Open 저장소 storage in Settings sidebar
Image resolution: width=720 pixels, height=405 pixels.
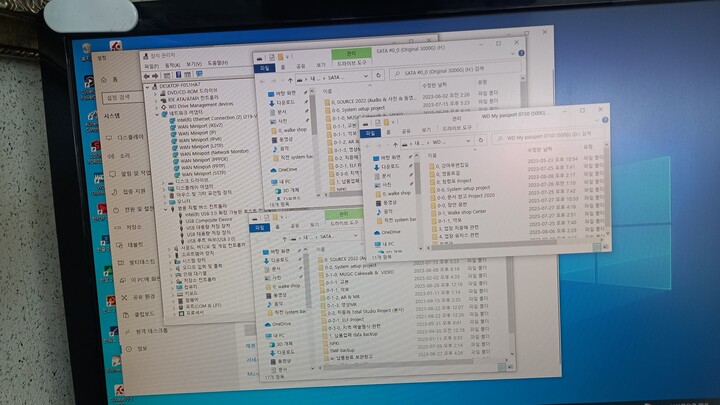click(x=128, y=227)
